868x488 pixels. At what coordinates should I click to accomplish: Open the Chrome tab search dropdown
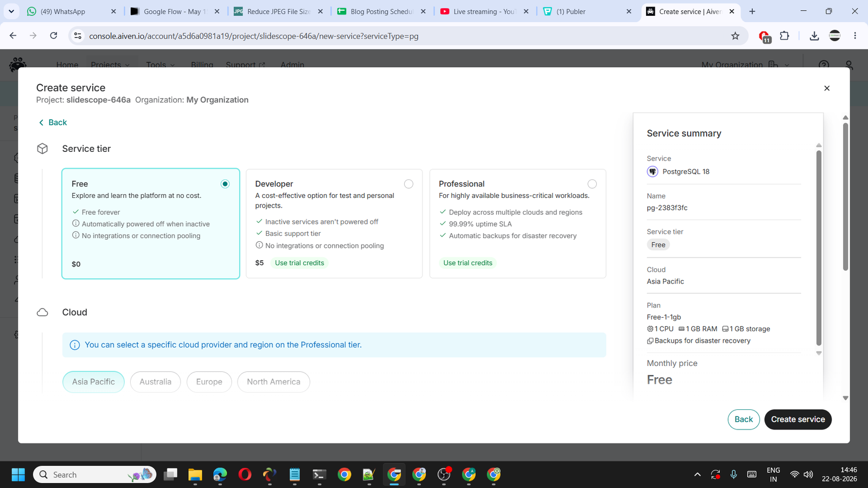click(x=11, y=11)
